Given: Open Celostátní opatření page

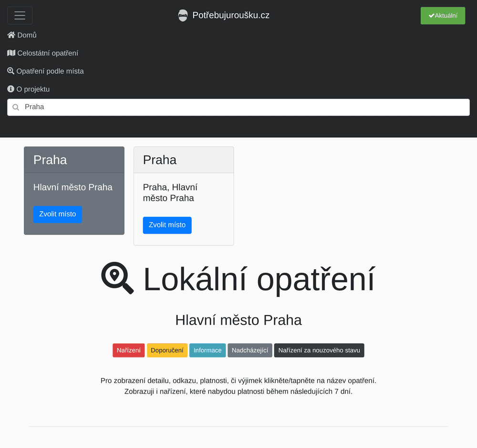Looking at the screenshot, I should click(48, 53).
